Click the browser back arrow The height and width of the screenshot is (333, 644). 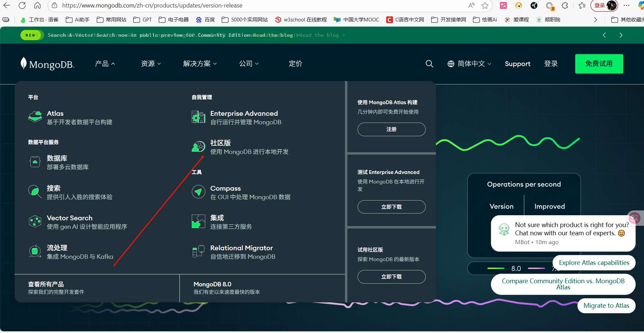[7, 5]
